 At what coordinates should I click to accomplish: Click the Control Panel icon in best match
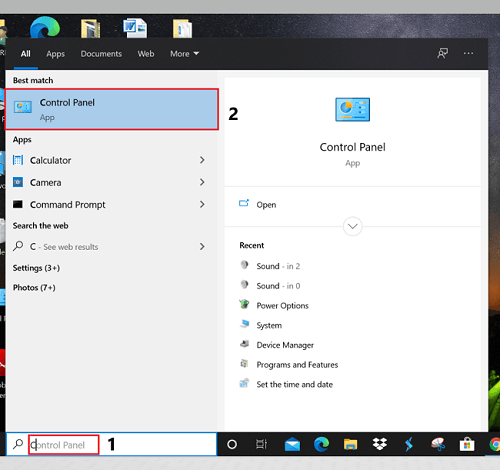tap(23, 107)
